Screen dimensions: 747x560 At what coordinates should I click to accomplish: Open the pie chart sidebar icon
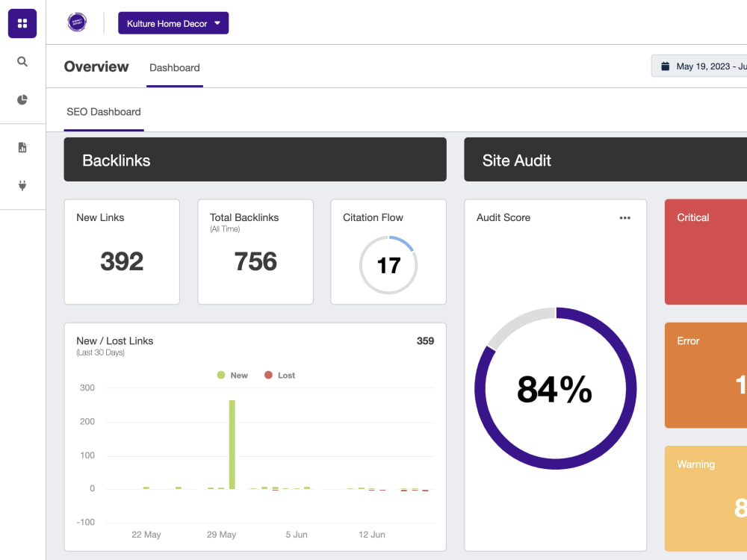click(22, 99)
